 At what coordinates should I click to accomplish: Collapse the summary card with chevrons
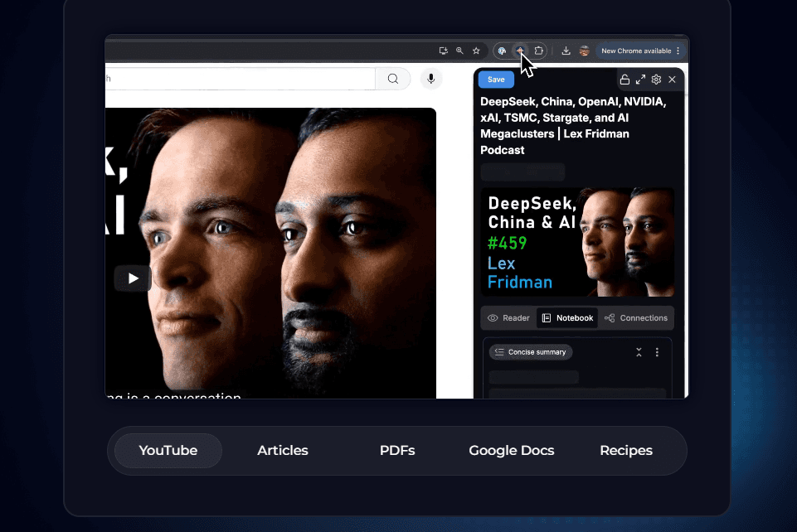click(639, 352)
